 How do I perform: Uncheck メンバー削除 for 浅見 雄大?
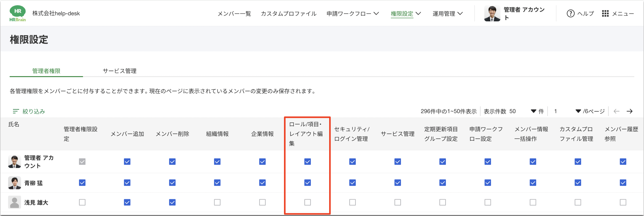click(172, 202)
